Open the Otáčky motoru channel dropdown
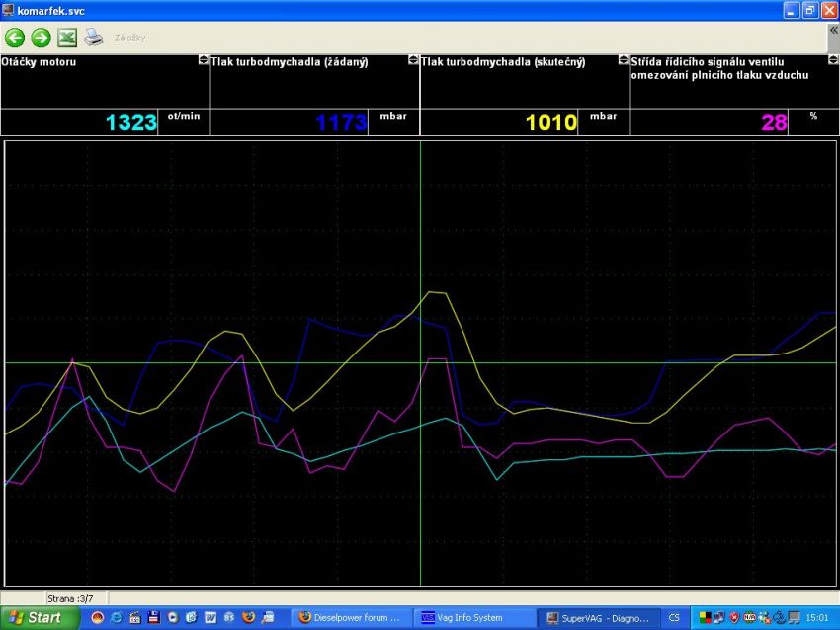 click(x=204, y=60)
